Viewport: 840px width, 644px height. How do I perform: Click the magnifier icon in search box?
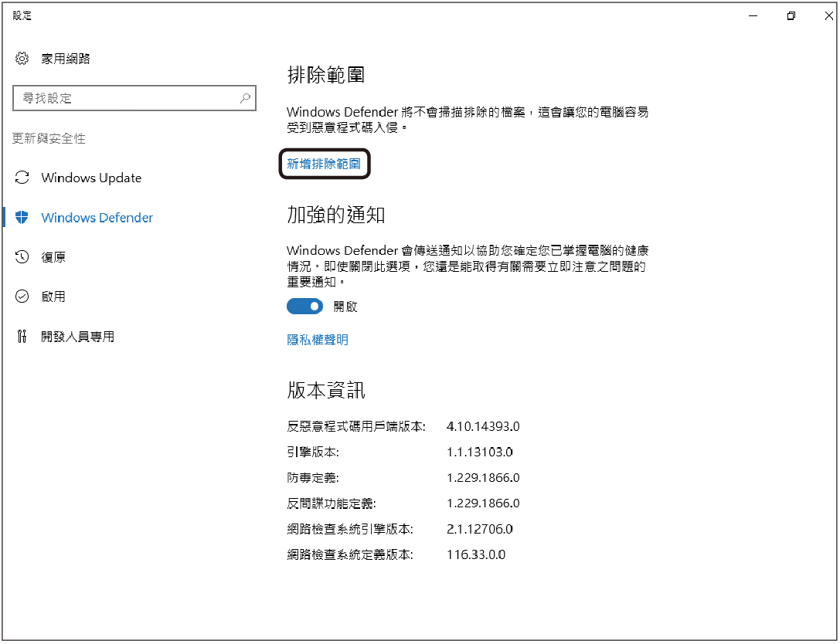pos(245,98)
